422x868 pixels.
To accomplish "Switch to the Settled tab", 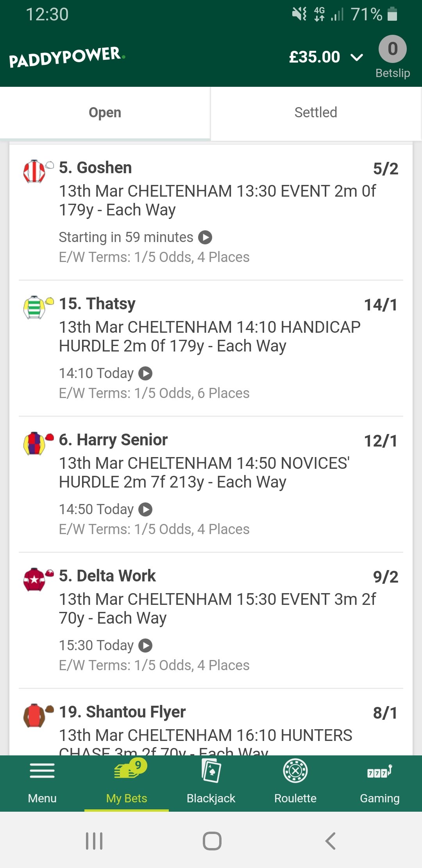I will pos(316,113).
